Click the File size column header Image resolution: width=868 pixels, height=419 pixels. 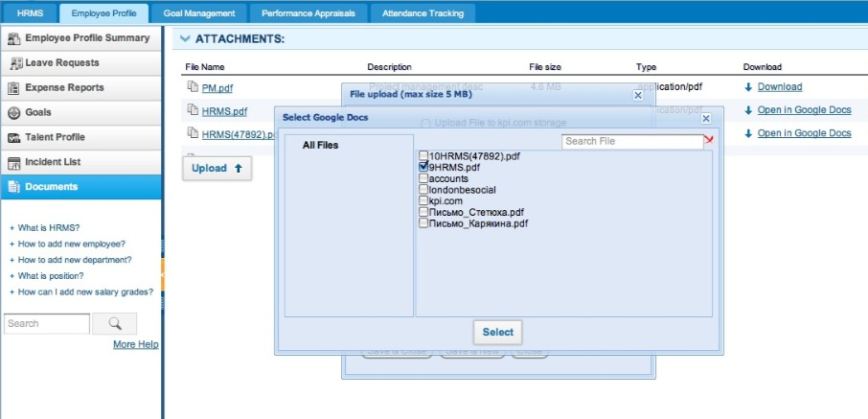pyautogui.click(x=545, y=67)
